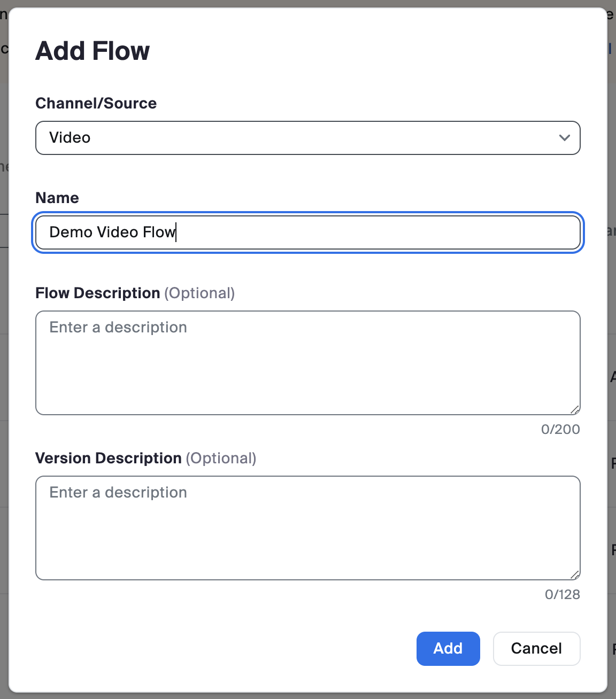616x699 pixels.
Task: Click the Enter a description placeholder
Action: coord(118,327)
